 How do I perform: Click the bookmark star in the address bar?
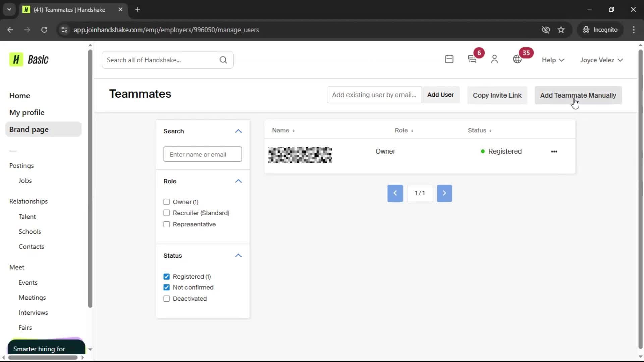[561, 30]
